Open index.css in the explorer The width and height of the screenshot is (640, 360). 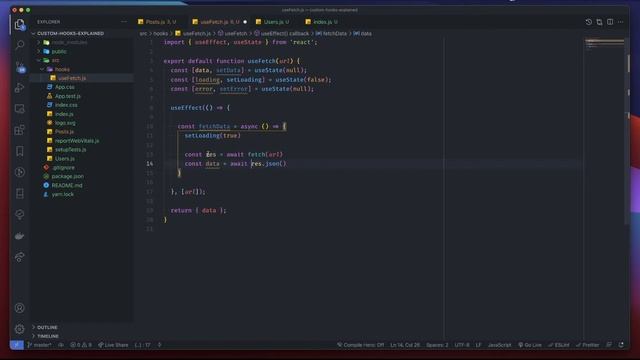pyautogui.click(x=66, y=105)
